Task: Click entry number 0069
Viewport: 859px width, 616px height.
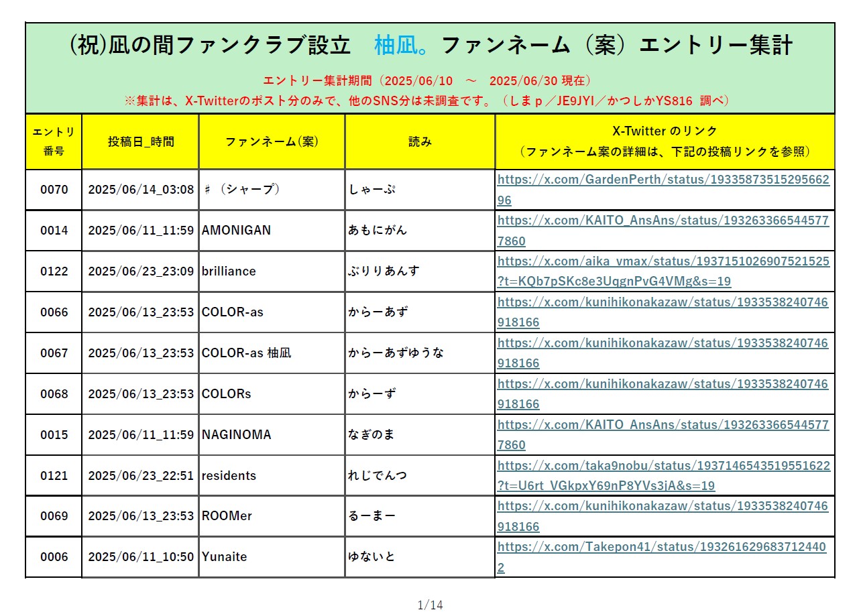Action: click(54, 517)
